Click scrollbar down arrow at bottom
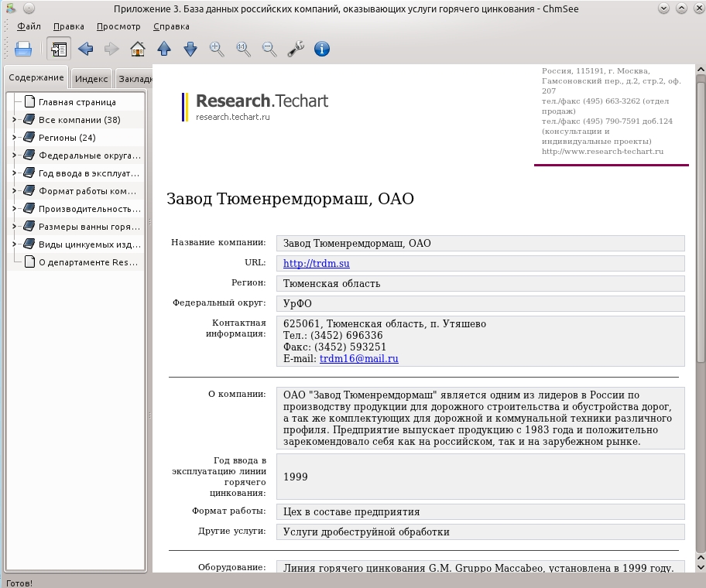 (701, 567)
